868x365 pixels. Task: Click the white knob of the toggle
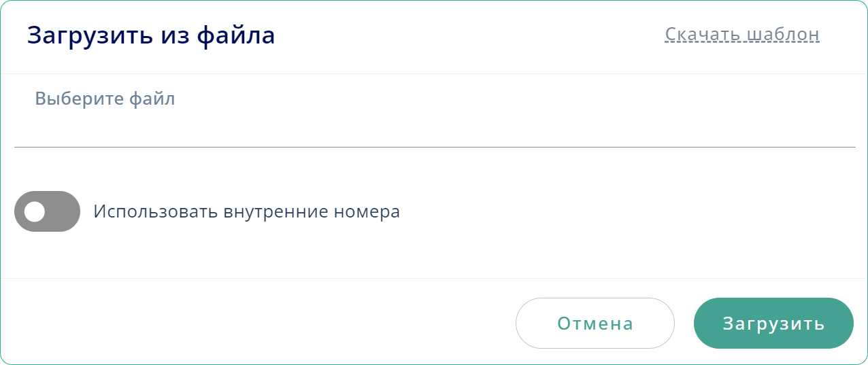click(34, 211)
